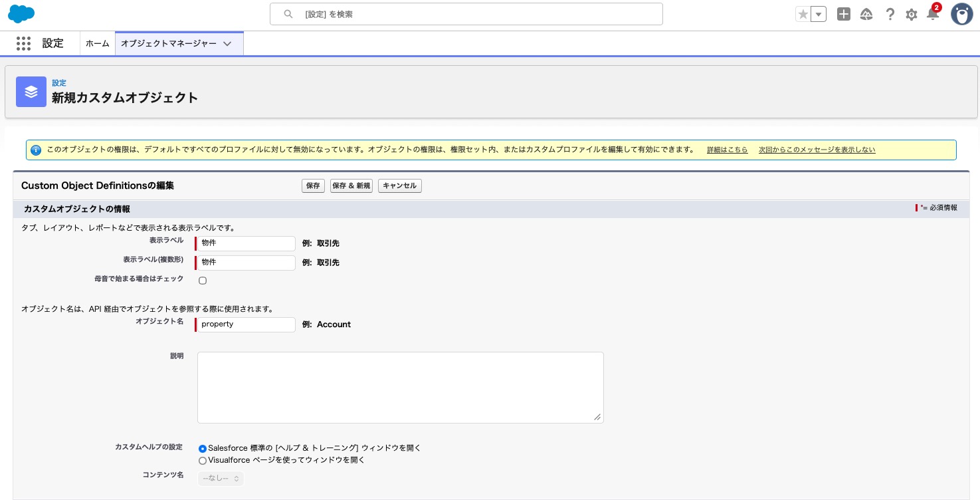This screenshot has height=500, width=980.
Task: Click the キャンセル button
Action: pyautogui.click(x=399, y=186)
